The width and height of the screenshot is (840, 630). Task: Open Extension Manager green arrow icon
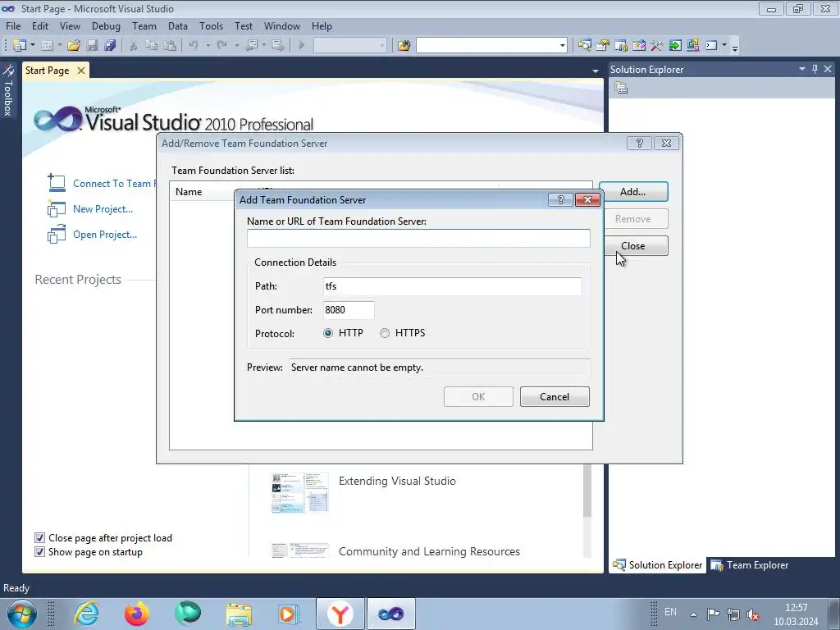coord(675,46)
